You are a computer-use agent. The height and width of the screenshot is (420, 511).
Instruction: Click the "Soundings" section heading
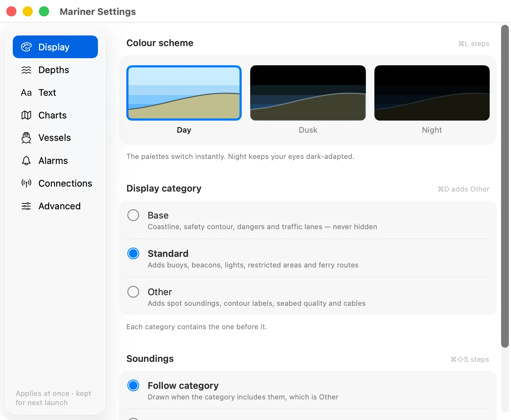coord(150,359)
